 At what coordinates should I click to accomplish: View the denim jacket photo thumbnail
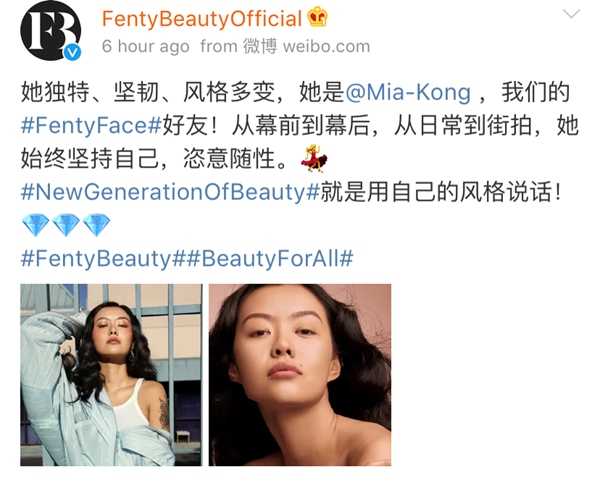pyautogui.click(x=111, y=375)
